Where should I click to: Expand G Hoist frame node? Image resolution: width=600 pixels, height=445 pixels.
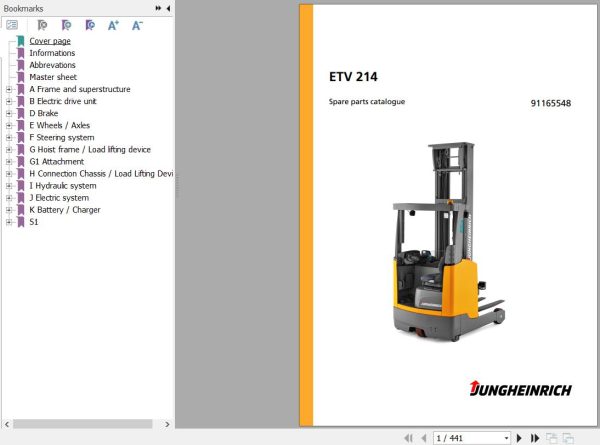9,150
